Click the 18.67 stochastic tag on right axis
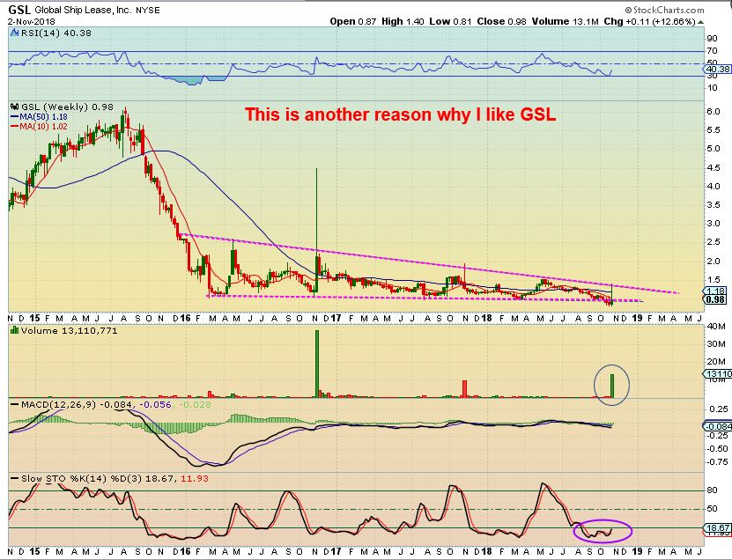Image resolution: width=732 pixels, height=560 pixels. 718,527
